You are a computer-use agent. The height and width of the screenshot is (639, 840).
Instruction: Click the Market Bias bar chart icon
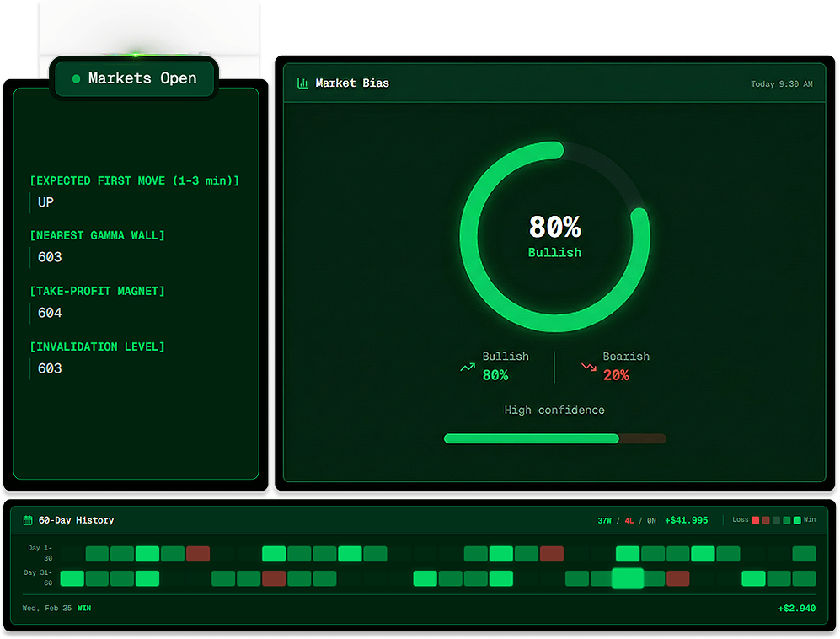pyautogui.click(x=302, y=83)
